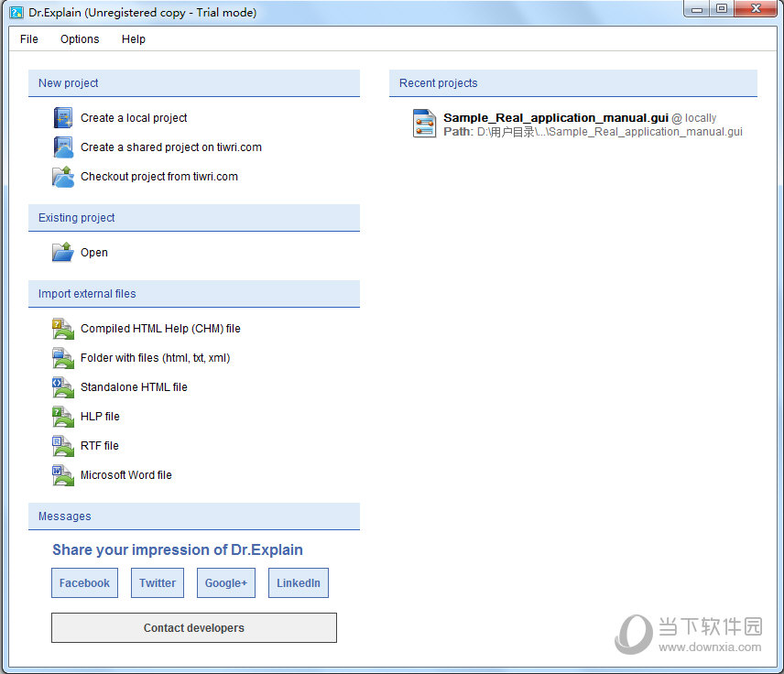
Task: Import a Standalone HTML file
Action: click(134, 387)
